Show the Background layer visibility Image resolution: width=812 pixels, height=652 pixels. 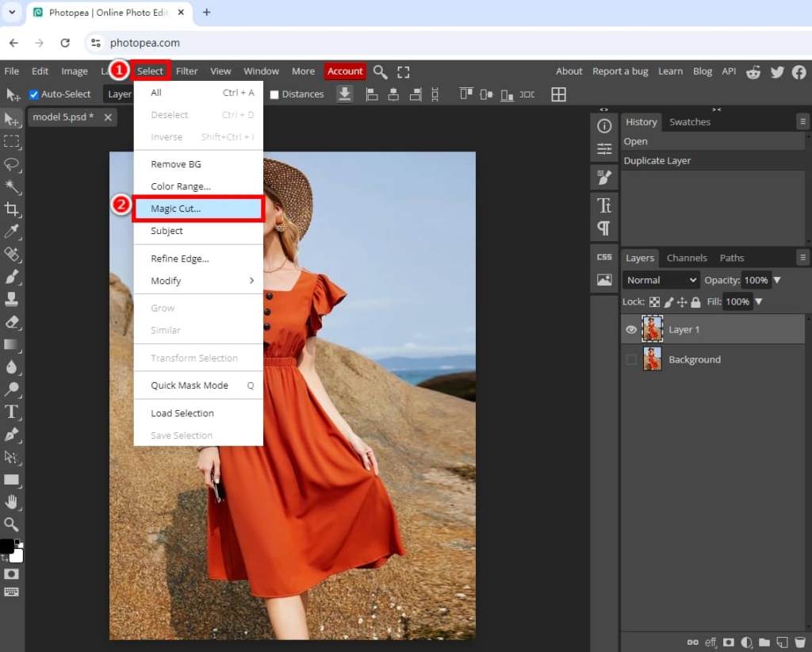pos(631,359)
